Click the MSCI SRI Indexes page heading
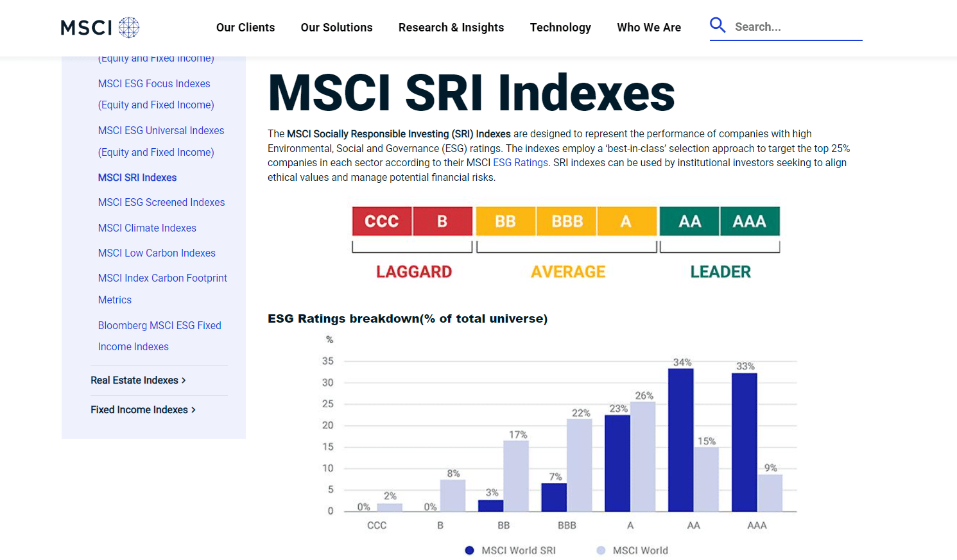The width and height of the screenshot is (957, 560). click(x=471, y=93)
